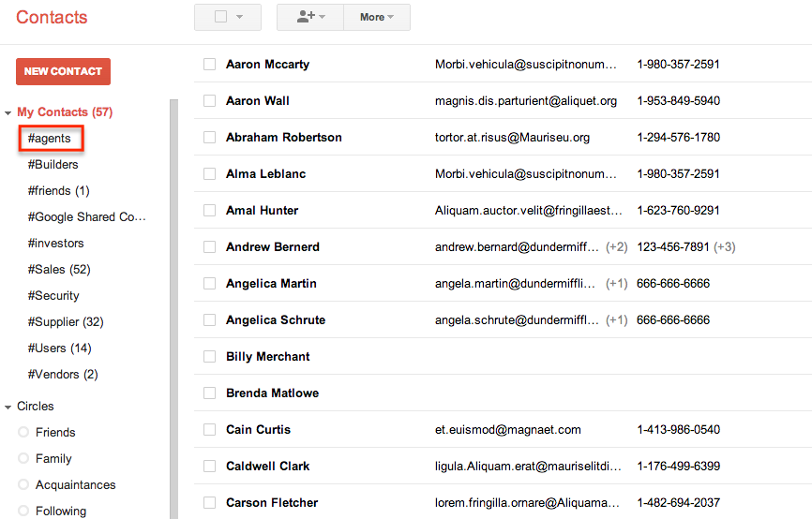
Task: Open the More dropdown menu
Action: pyautogui.click(x=377, y=17)
